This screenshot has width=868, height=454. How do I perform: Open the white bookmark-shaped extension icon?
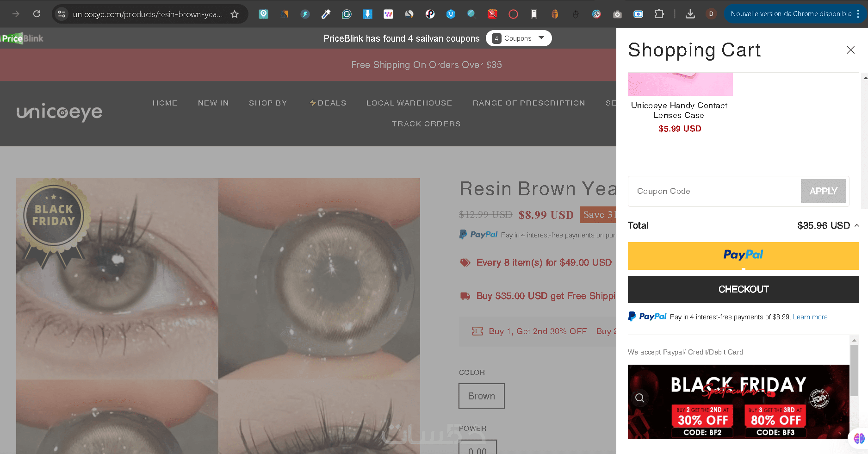(534, 14)
